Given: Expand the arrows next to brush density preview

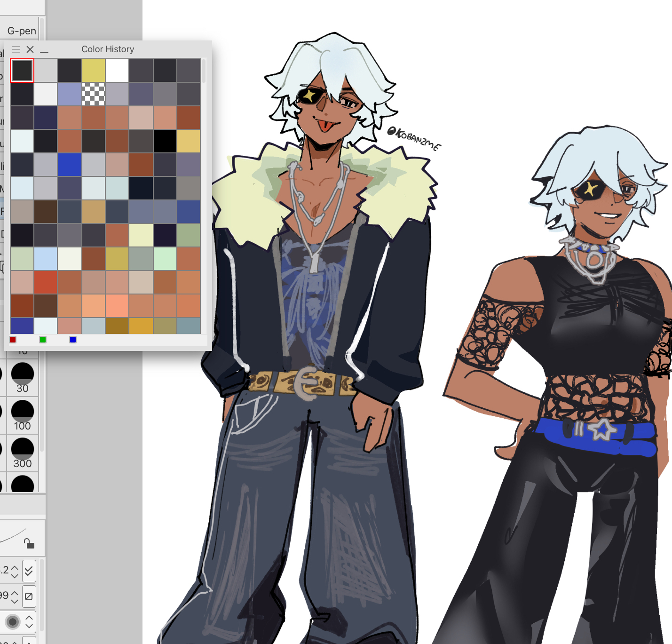Looking at the screenshot, I should point(29,622).
